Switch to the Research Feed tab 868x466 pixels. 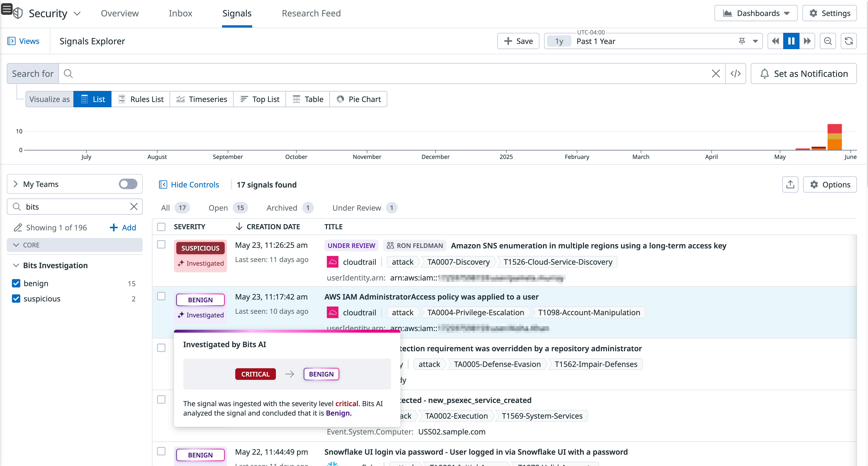click(x=311, y=13)
